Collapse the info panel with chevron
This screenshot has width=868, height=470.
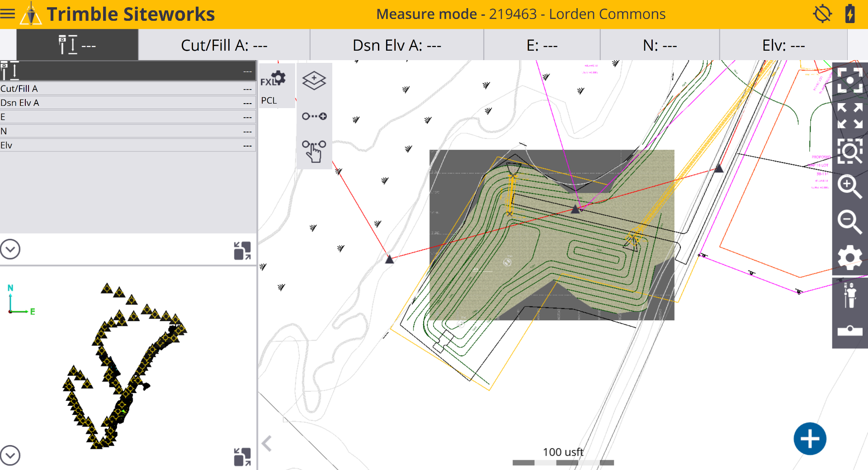[x=10, y=249]
